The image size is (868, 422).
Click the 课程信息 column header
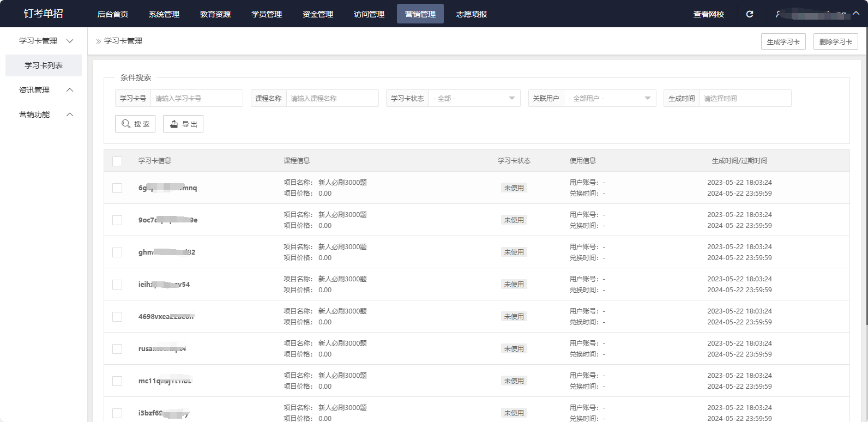pos(297,161)
